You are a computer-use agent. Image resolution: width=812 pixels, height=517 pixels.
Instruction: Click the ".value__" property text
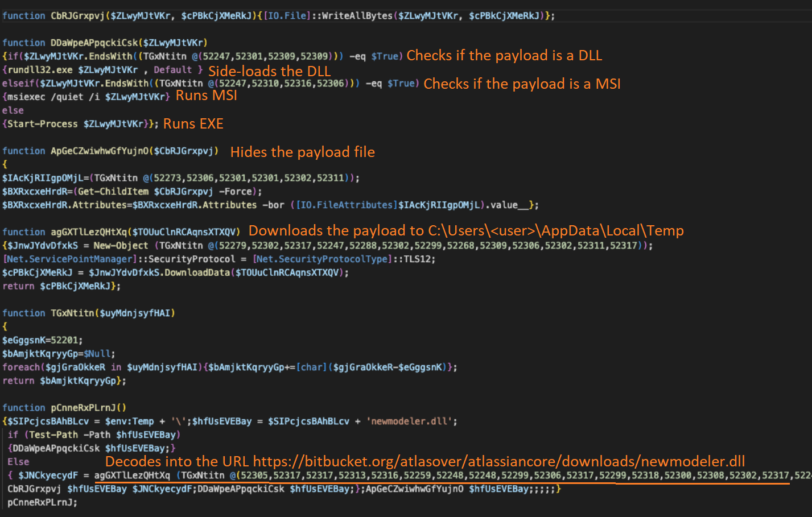point(506,205)
